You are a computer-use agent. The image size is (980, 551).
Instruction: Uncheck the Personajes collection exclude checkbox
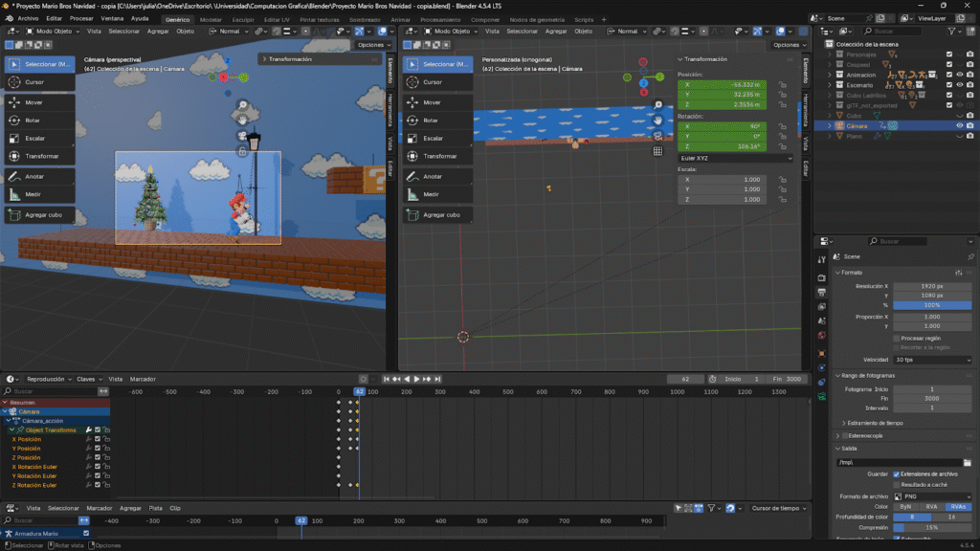948,54
